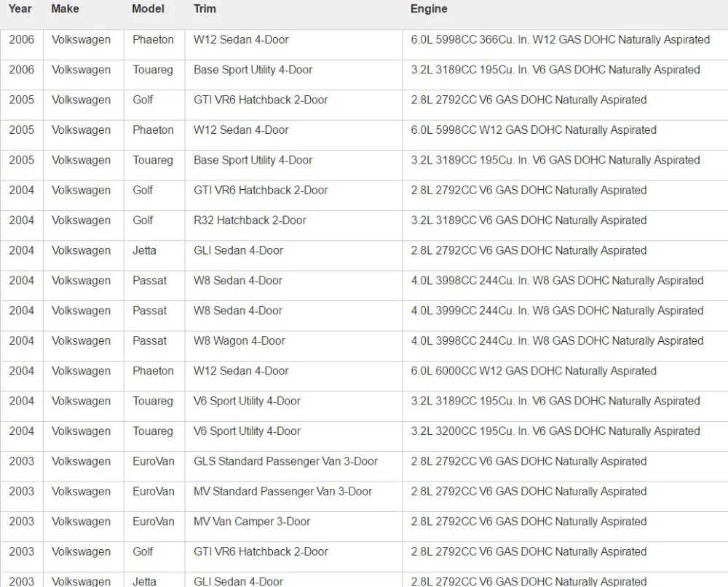Select GLS Standard Passenger Van 3-Door trim
The image size is (728, 587).
click(x=285, y=462)
